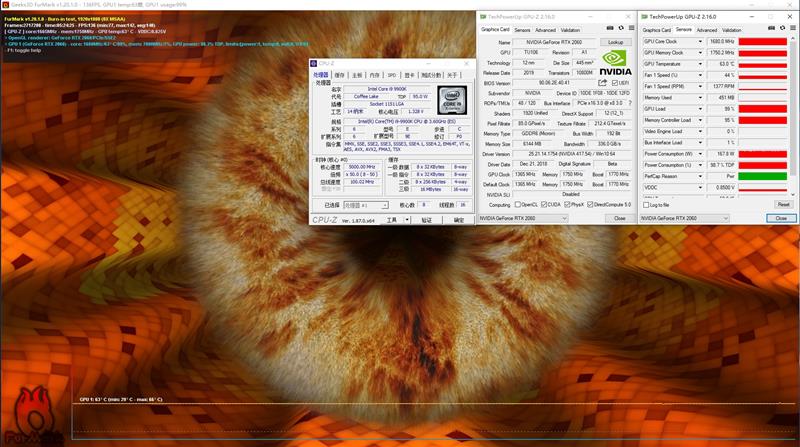Open the PerfCap Reason sensor dropdown
The height and width of the screenshot is (447, 800).
(x=700, y=176)
